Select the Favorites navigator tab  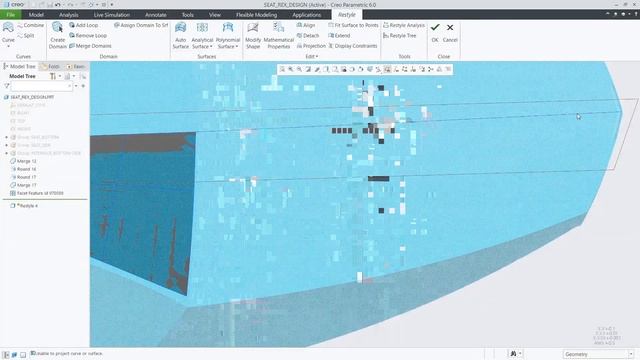click(x=76, y=67)
